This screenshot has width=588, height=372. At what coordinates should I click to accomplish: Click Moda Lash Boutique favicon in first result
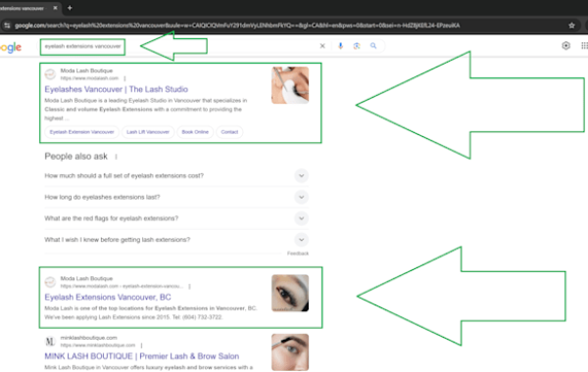tap(50, 74)
